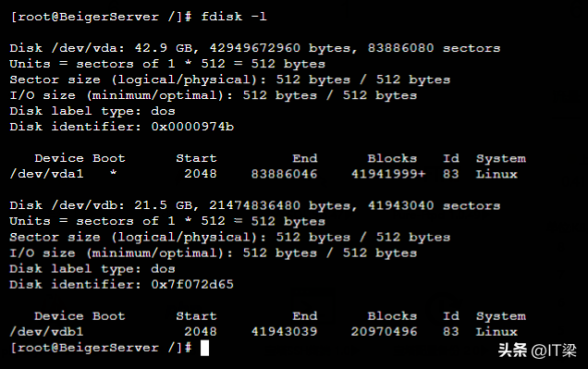588x369 pixels.
Task: Click the End value 41943039
Action: click(284, 331)
